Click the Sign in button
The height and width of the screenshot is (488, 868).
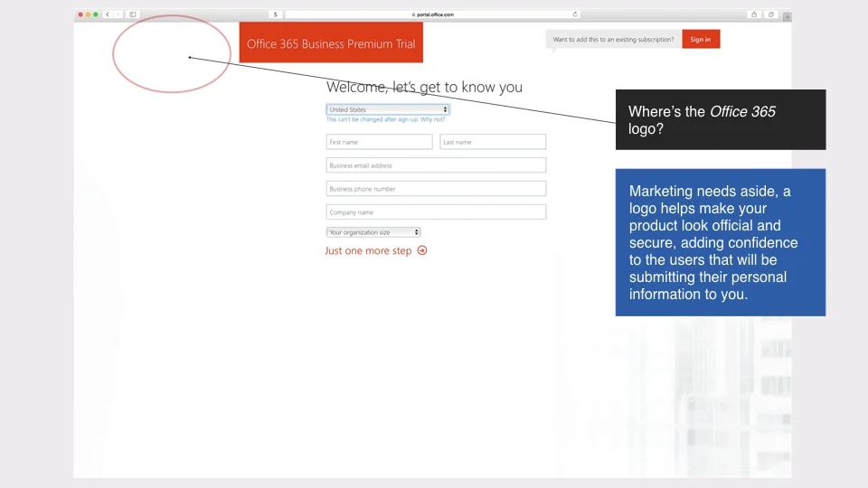(x=701, y=39)
